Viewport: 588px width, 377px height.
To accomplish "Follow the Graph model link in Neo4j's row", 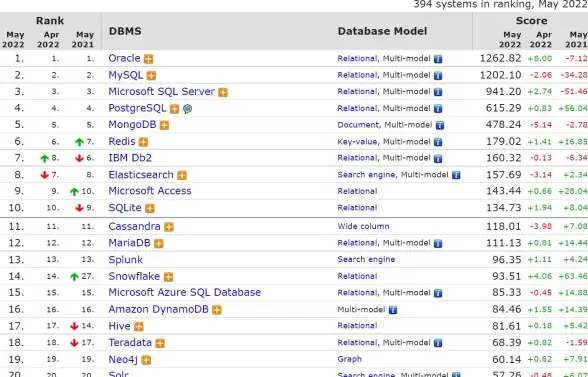I will pyautogui.click(x=350, y=359).
